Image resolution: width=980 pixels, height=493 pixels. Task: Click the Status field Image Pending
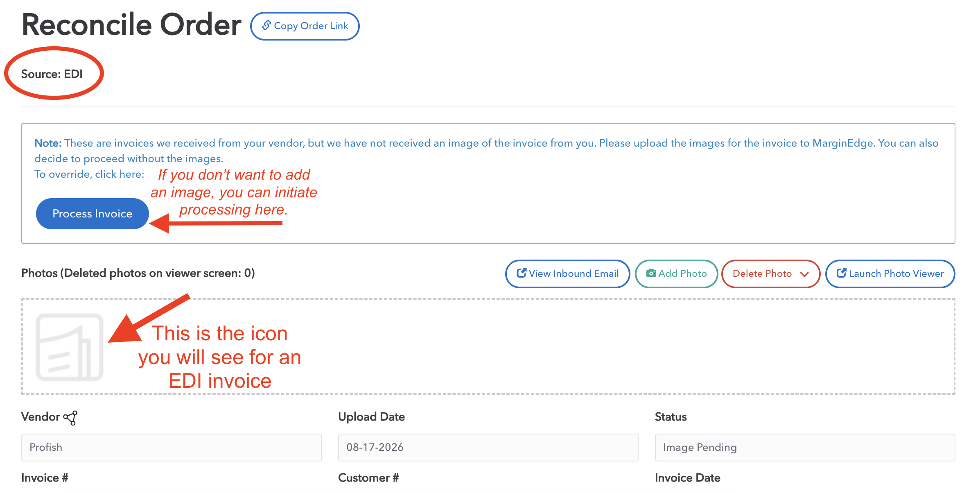click(x=805, y=447)
